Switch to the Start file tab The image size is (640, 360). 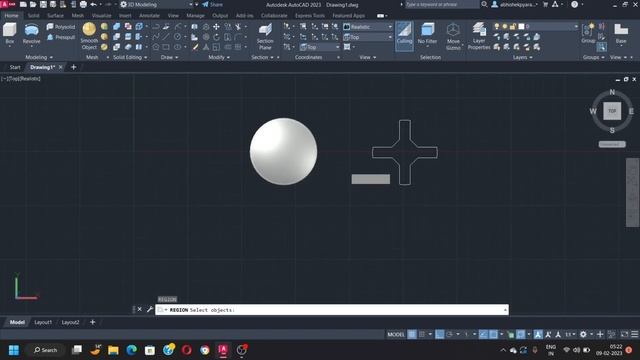(x=15, y=67)
